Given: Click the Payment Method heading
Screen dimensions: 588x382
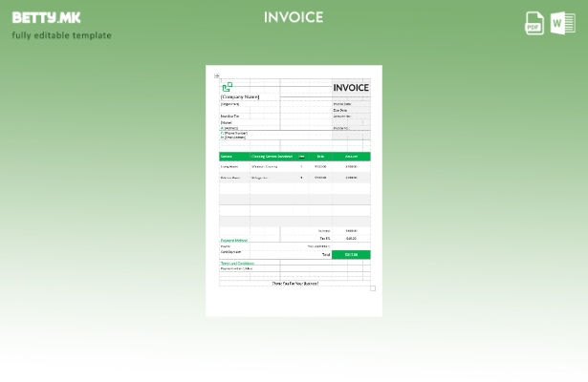Looking at the screenshot, I should [x=234, y=240].
